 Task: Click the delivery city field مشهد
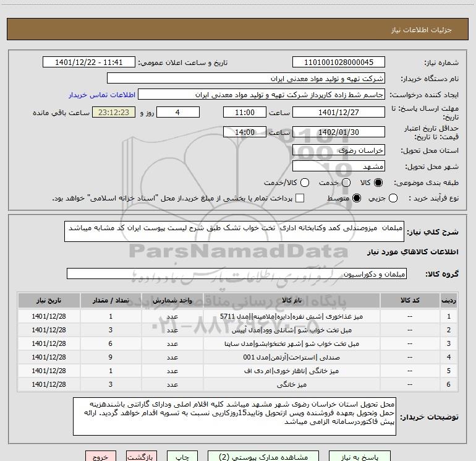[339, 166]
